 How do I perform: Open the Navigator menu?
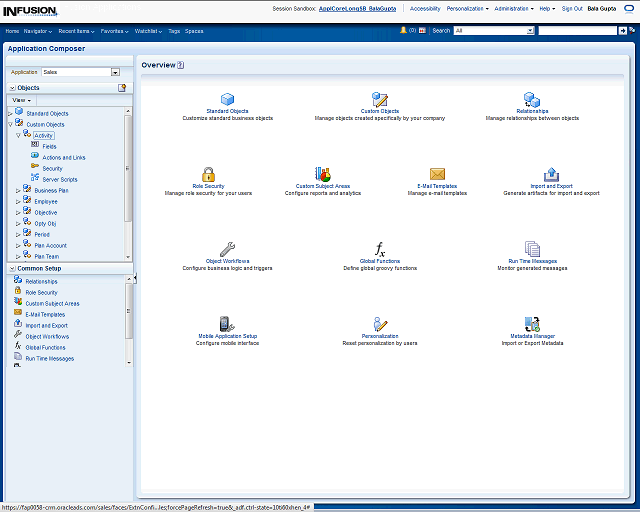tap(38, 31)
